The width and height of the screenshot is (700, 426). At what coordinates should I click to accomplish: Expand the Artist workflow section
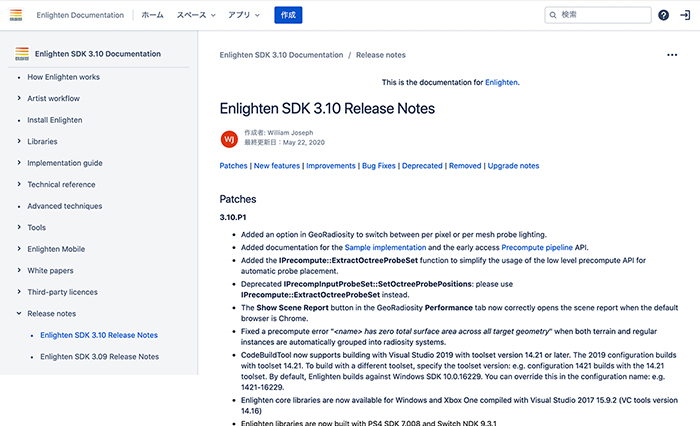[x=19, y=98]
